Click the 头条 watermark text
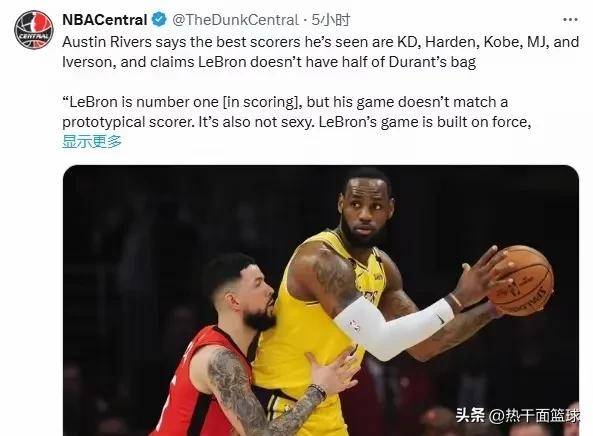Screen dimensions: 593x436 pos(470,415)
